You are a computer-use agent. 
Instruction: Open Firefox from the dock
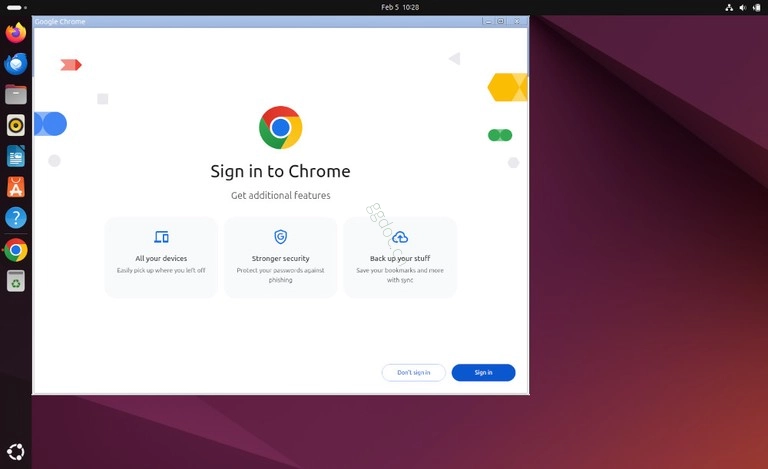16,33
